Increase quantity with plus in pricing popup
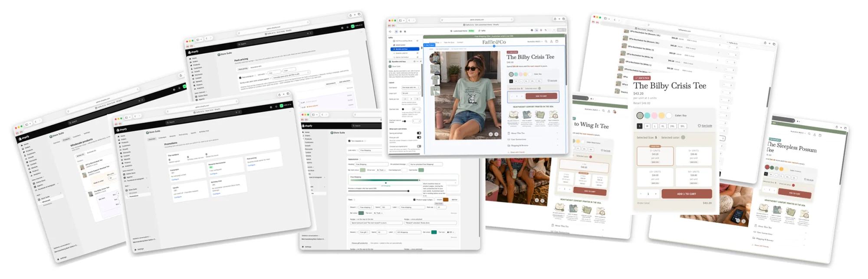The image size is (868, 279). 656,194
